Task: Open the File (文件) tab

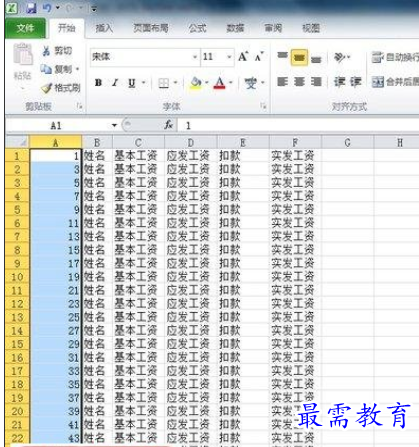Action: [x=25, y=28]
